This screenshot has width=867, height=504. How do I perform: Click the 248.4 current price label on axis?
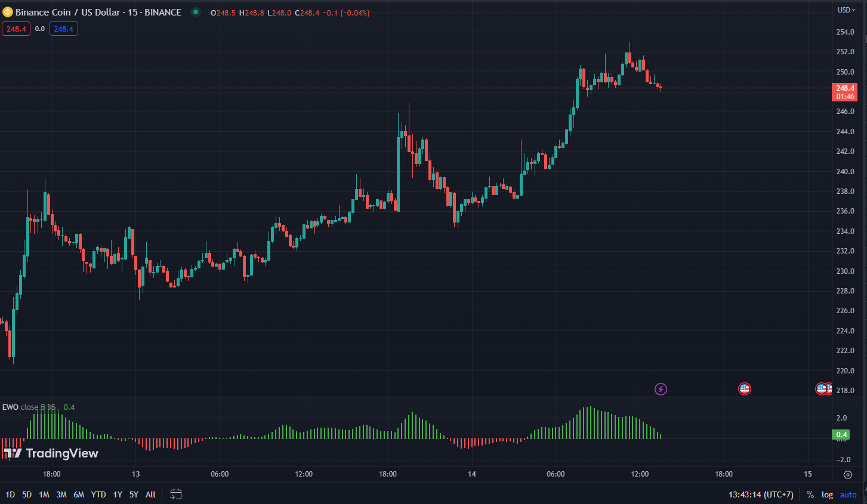(844, 88)
